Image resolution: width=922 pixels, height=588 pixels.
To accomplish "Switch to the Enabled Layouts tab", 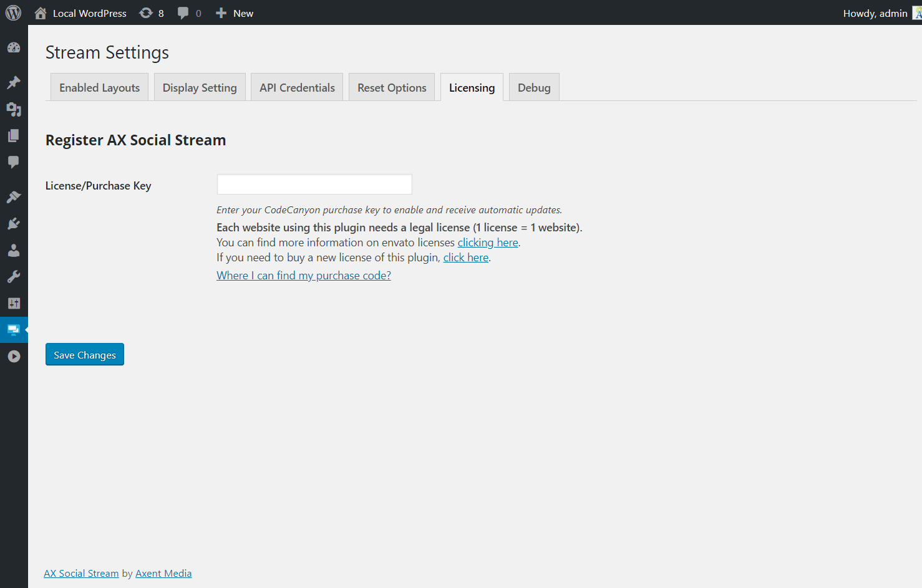I will [99, 87].
